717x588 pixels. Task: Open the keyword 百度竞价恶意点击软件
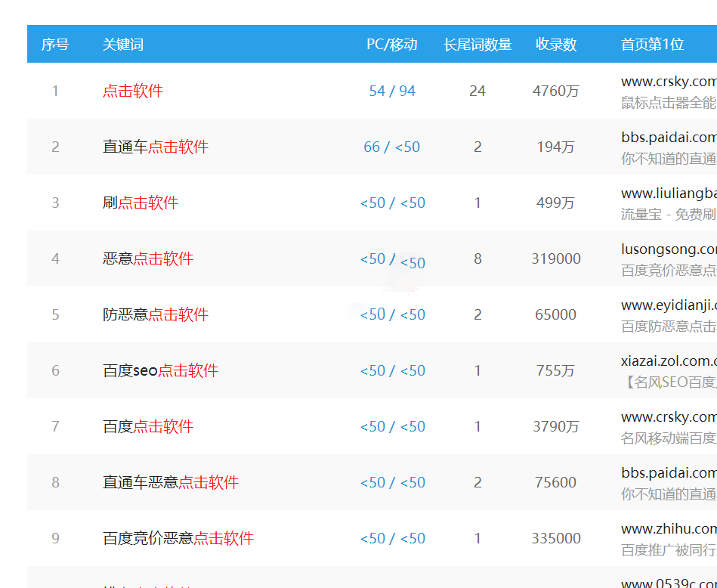178,538
